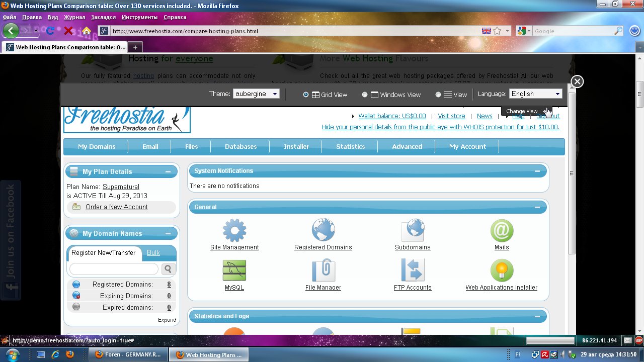
Task: Open the Language English dropdown
Action: tap(536, 94)
